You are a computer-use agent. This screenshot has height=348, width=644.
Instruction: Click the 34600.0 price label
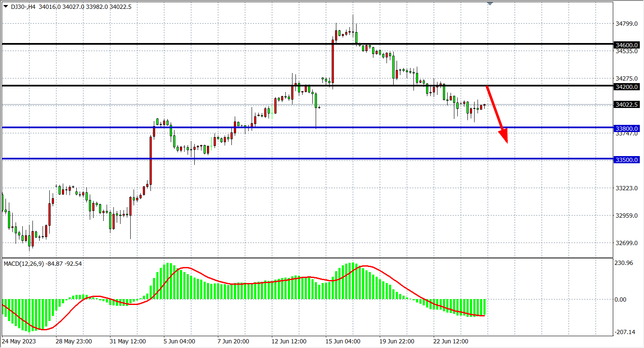coord(626,45)
